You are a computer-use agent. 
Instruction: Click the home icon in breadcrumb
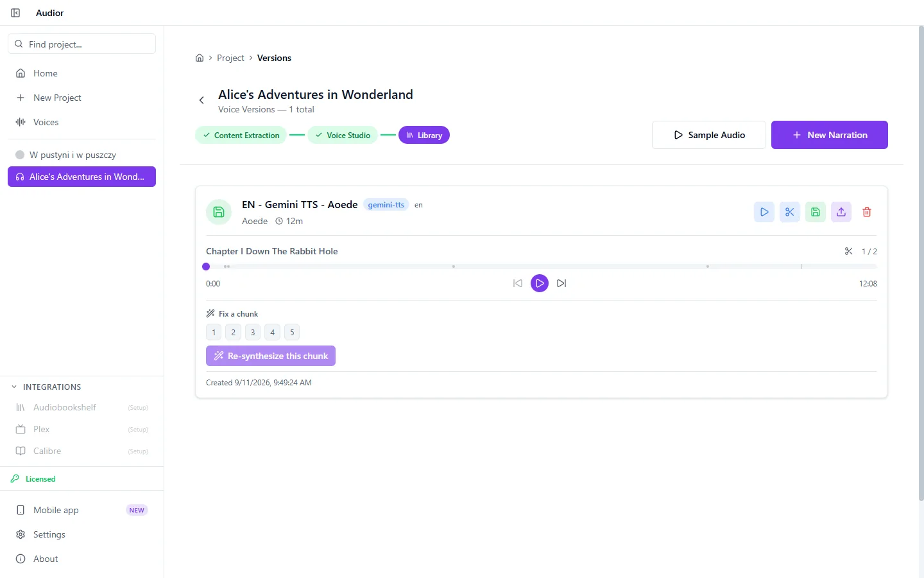point(200,58)
